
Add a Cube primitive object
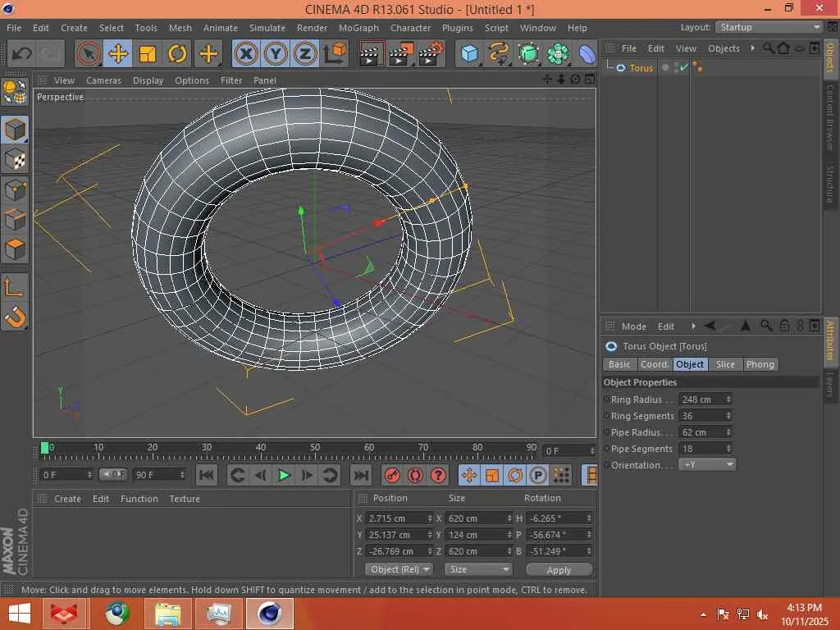coord(469,54)
